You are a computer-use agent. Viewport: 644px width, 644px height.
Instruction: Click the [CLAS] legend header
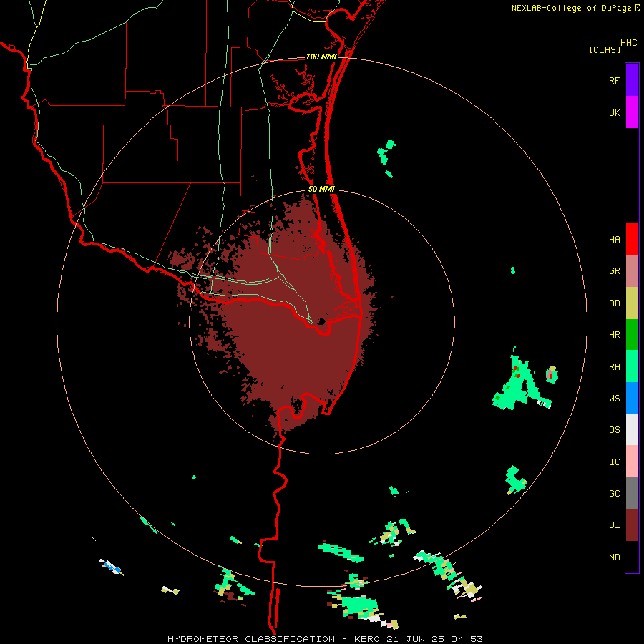(605, 50)
